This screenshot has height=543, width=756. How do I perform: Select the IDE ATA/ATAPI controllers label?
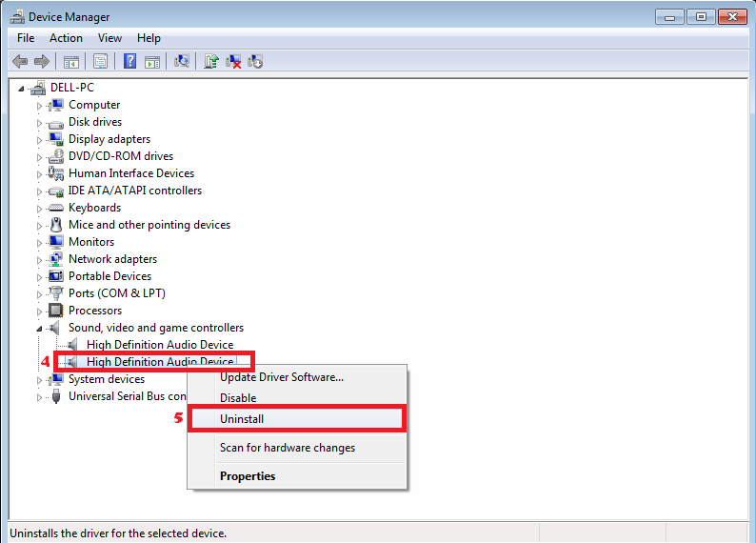pos(135,191)
